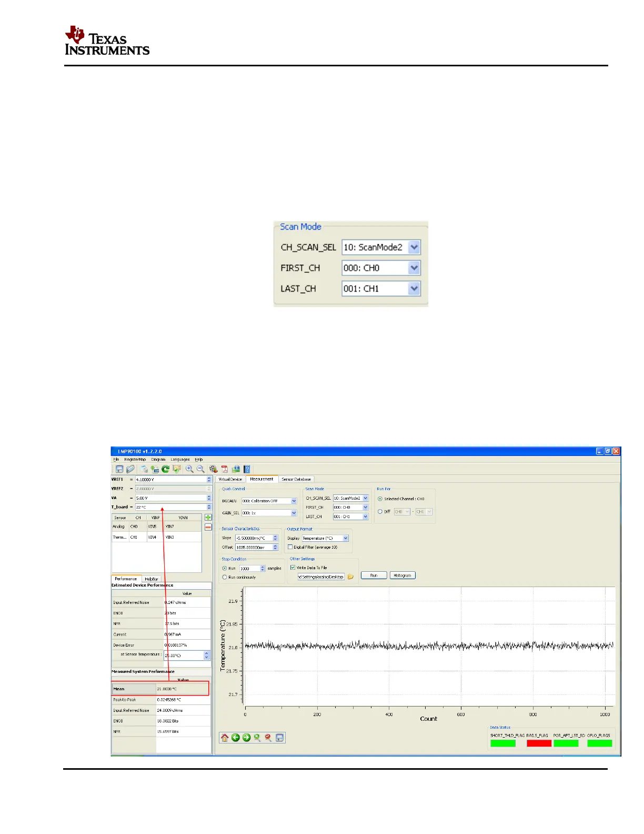This screenshot has width=644, height=834.
Task: Select the Selected Channel : CH0 radio
Action: coord(380,499)
